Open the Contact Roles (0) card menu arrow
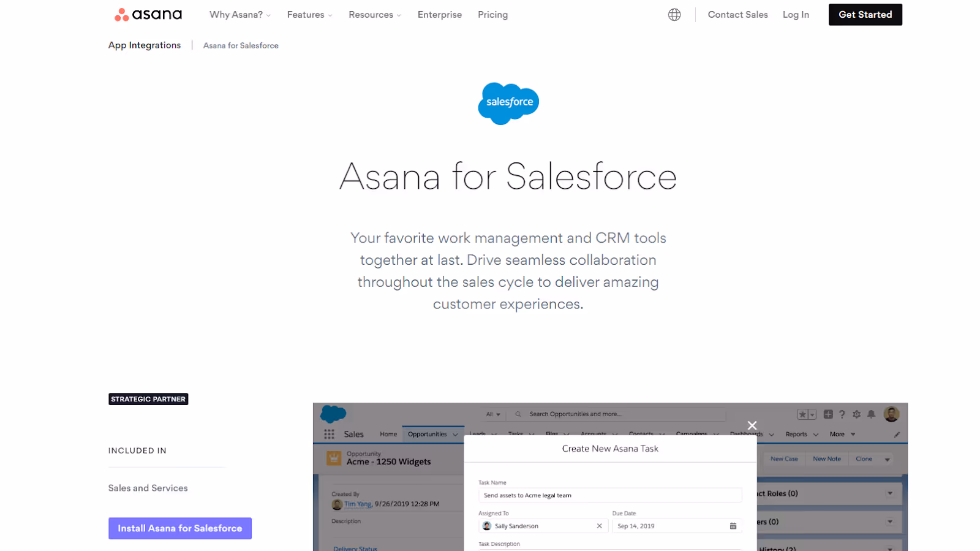980x551 pixels. (x=890, y=493)
